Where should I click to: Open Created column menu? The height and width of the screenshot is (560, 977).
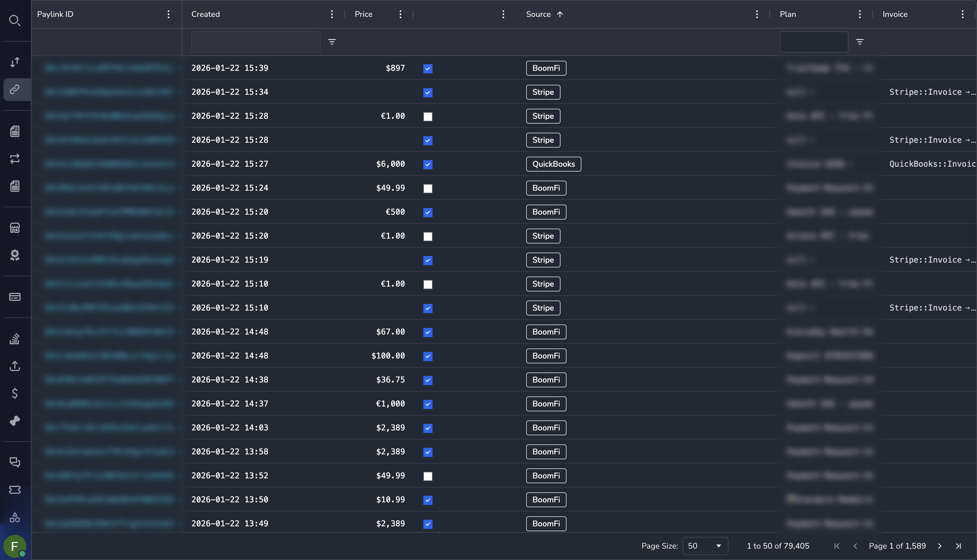coord(332,14)
